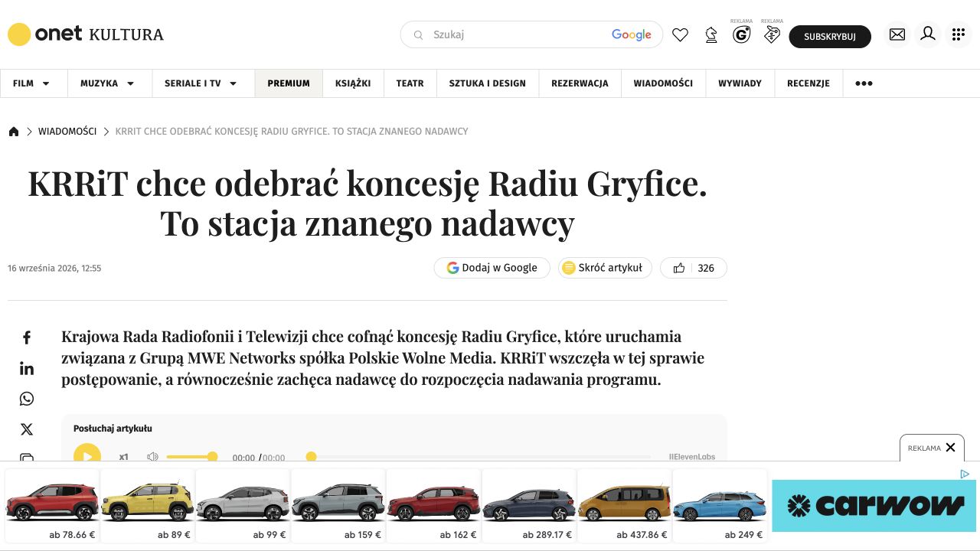Click the AdChoices triangle icon on banner
980x551 pixels.
965,474
